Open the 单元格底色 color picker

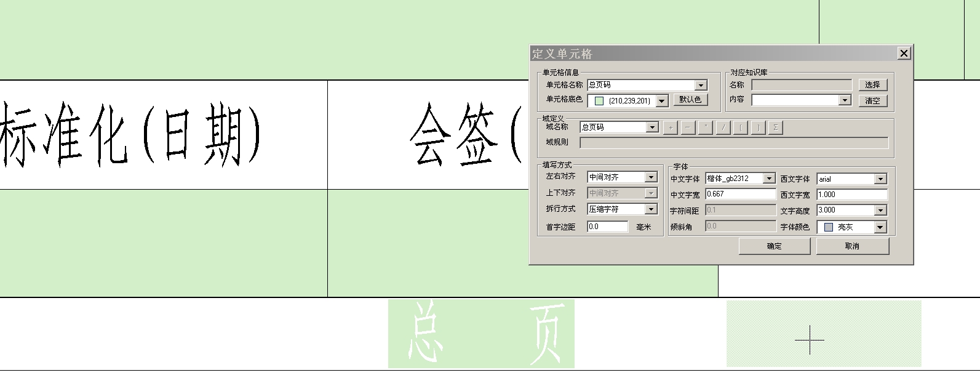point(662,100)
